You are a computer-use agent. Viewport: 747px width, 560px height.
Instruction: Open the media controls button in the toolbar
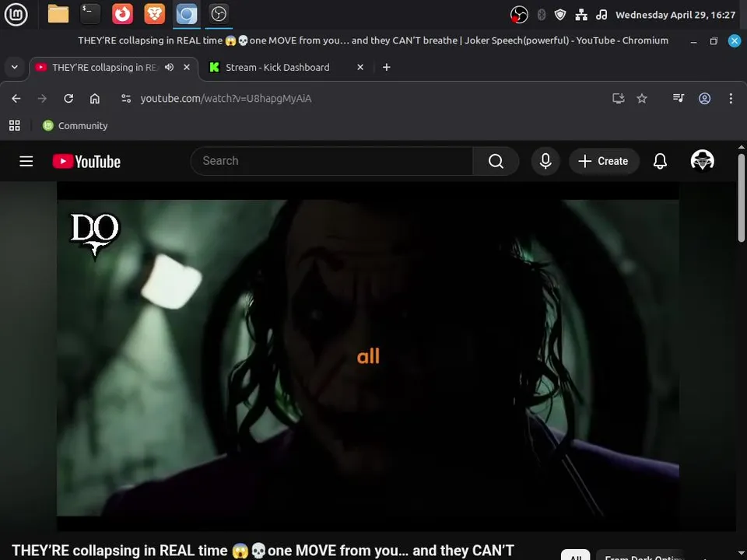point(679,99)
